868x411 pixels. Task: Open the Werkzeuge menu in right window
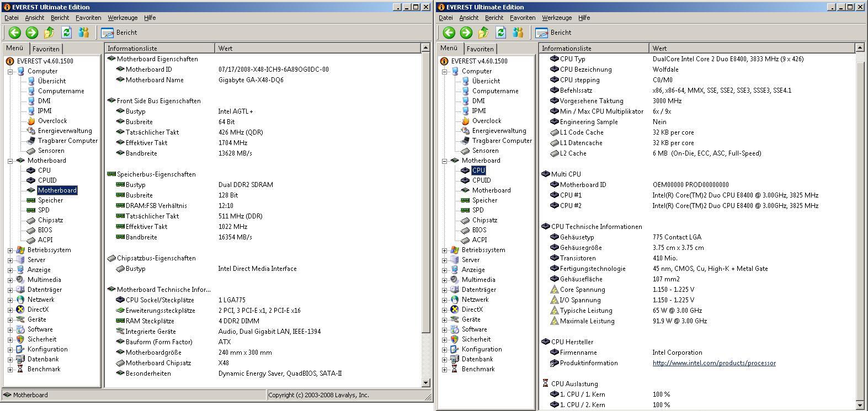[557, 18]
